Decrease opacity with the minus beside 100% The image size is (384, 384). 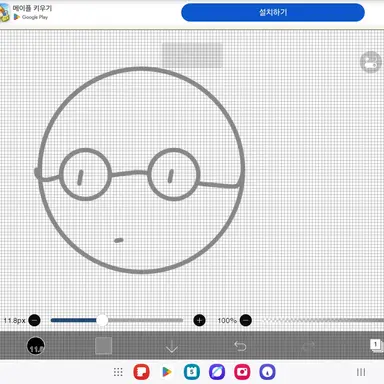[x=246, y=320]
